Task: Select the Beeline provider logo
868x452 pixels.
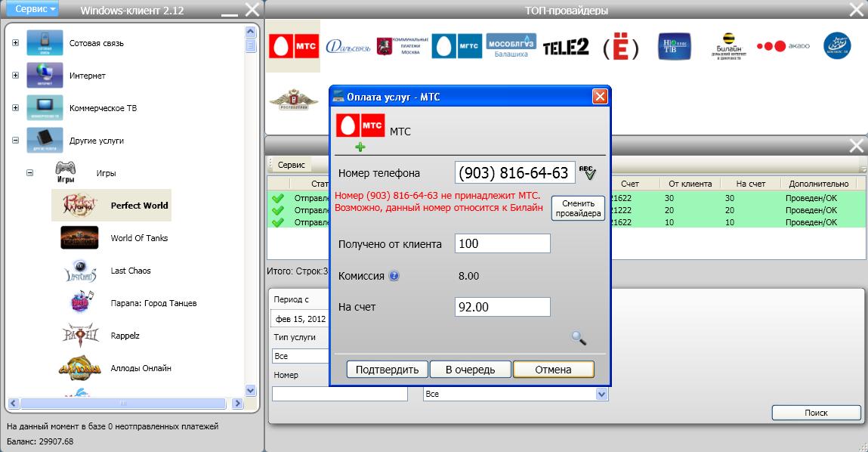Action: (729, 46)
